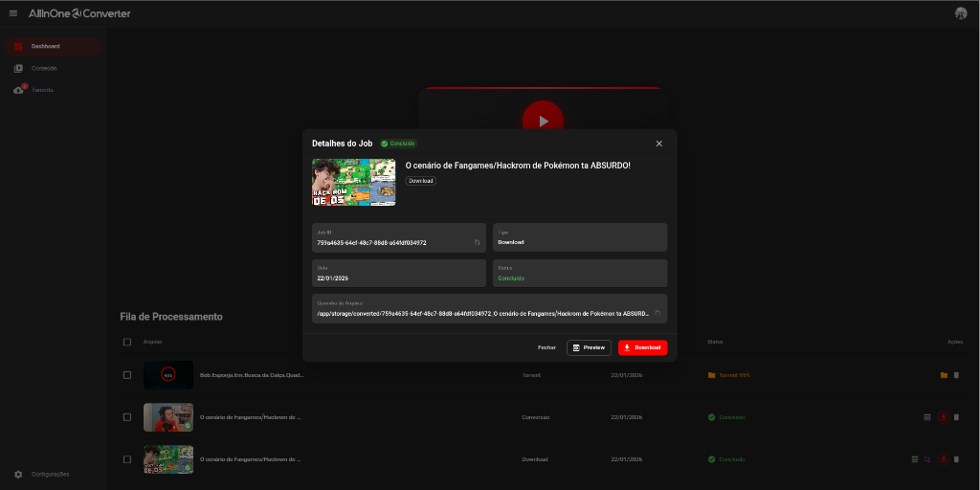Open the user profile avatar

[961, 13]
